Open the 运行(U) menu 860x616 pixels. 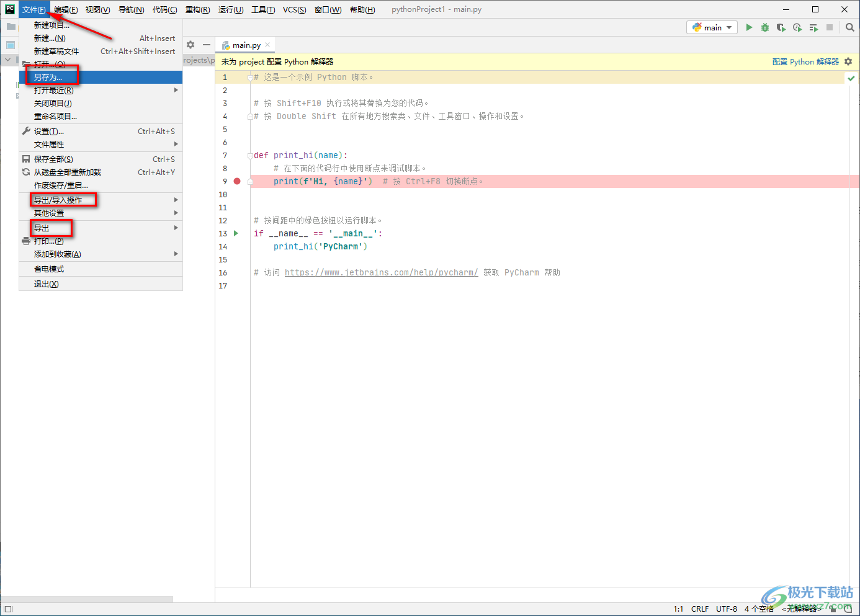(231, 9)
